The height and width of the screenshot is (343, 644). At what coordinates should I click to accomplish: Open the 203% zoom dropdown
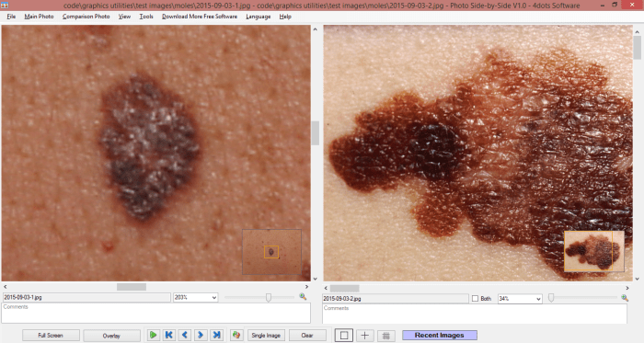click(195, 297)
